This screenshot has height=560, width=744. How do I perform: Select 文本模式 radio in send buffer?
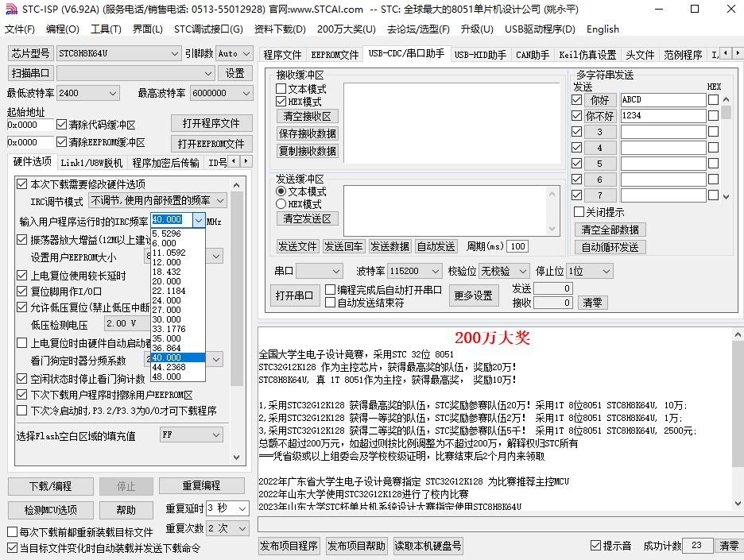[x=281, y=191]
